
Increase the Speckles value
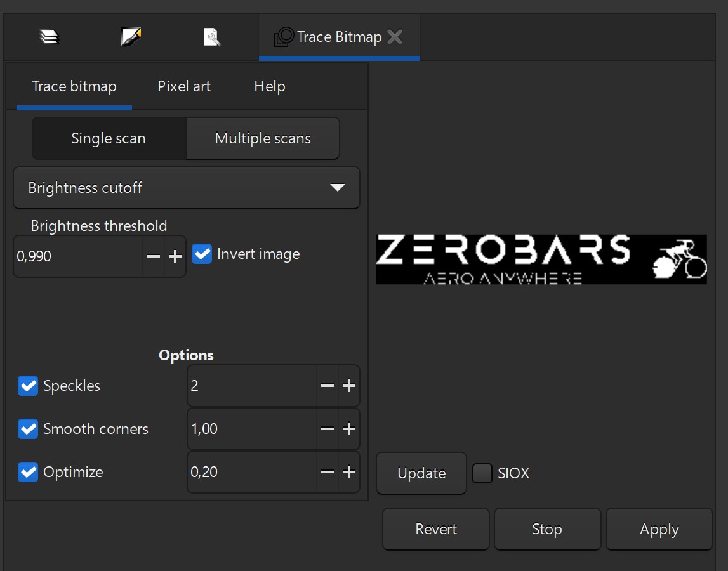click(x=349, y=386)
